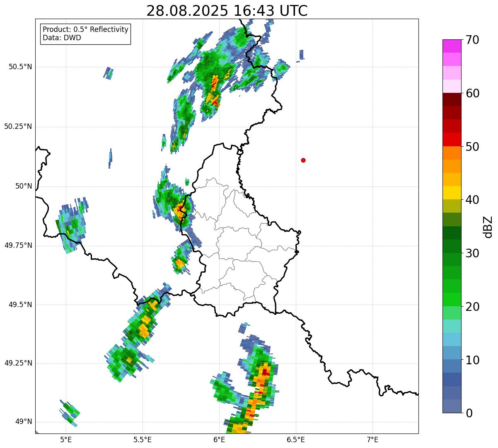Select the dark maroon band below 60
Screen dimensions: 498x448
click(x=452, y=99)
